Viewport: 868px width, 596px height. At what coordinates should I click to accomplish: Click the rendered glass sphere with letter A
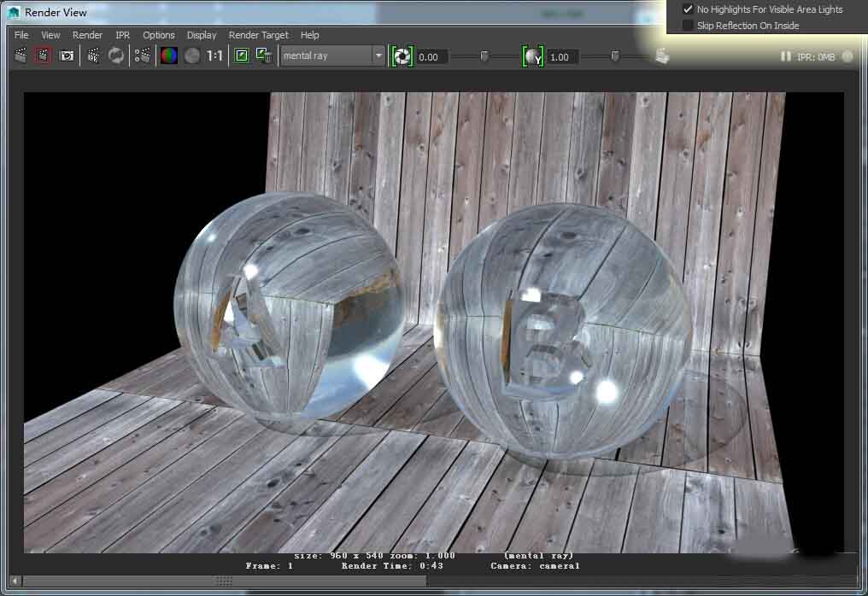[x=289, y=306]
